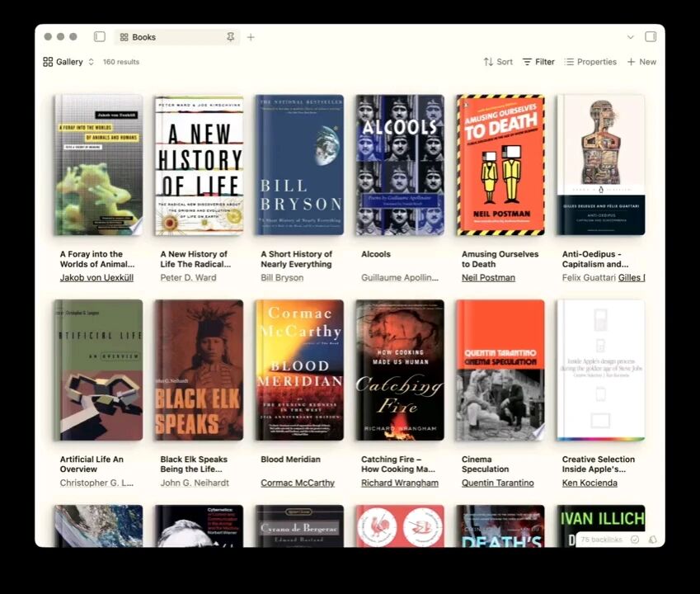Viewport: 700px width, 594px height.
Task: Click the '75 backlinks' status item
Action: click(x=601, y=540)
